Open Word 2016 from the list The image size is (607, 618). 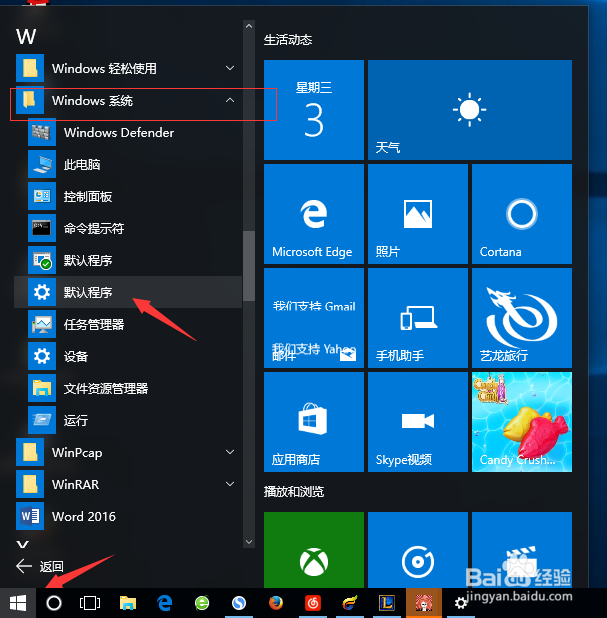point(128,516)
